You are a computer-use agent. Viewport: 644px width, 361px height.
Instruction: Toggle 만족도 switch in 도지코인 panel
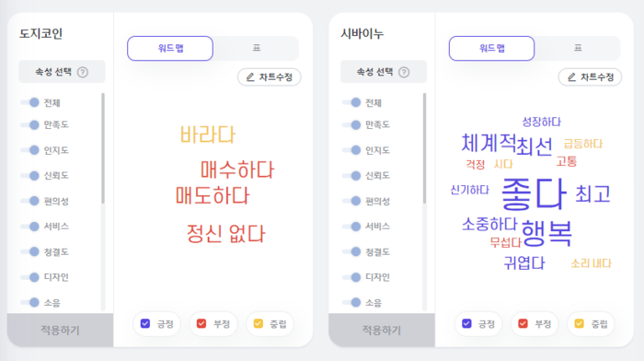[x=30, y=124]
